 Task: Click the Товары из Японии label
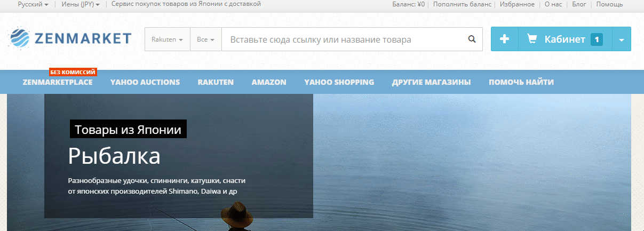[x=128, y=130]
